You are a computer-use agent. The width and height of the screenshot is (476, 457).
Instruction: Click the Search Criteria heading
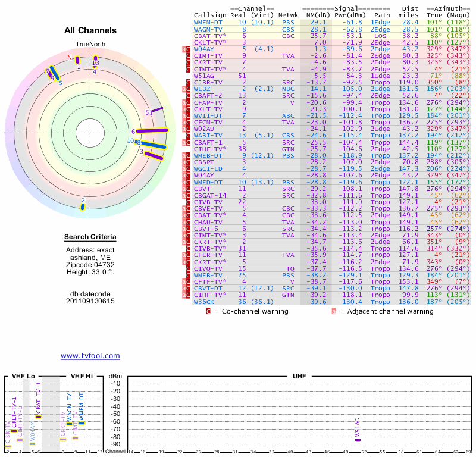(90, 237)
